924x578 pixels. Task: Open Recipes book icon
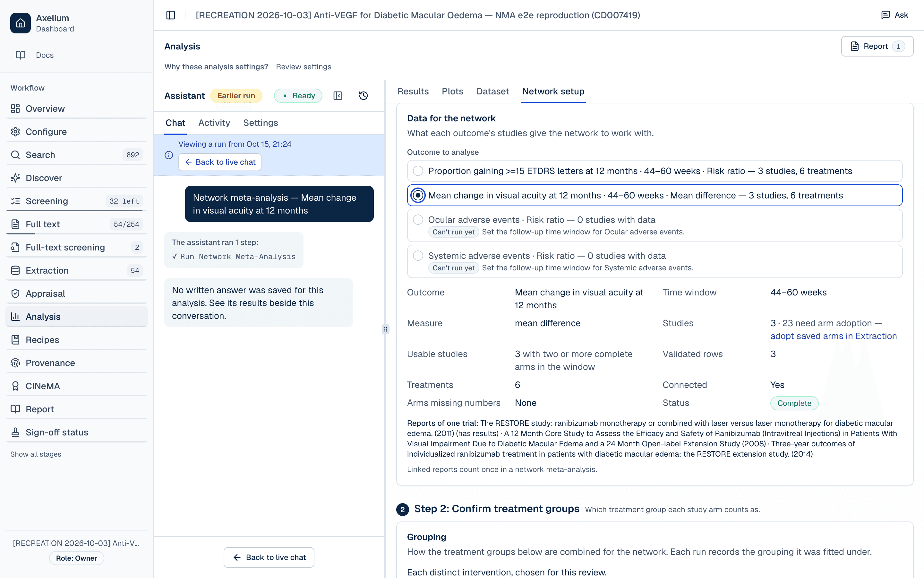pos(15,339)
